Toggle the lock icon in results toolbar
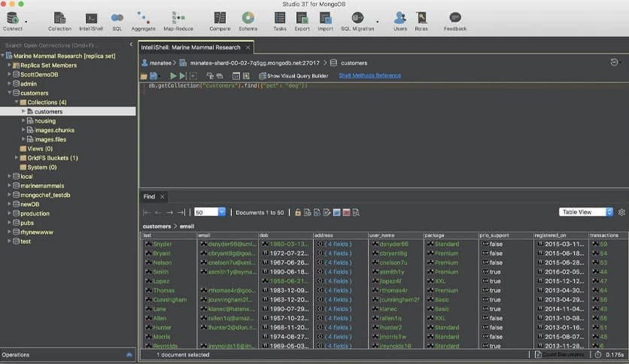 (298, 213)
